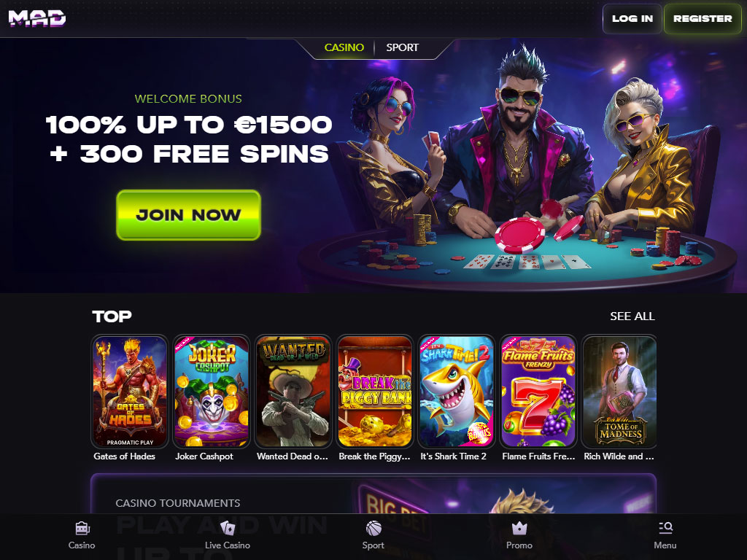Image resolution: width=747 pixels, height=560 pixels.
Task: Click the LOG IN button
Action: (x=632, y=18)
